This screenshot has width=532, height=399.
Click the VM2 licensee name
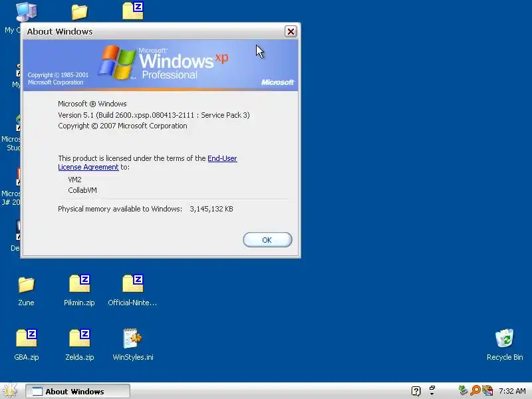click(x=74, y=180)
